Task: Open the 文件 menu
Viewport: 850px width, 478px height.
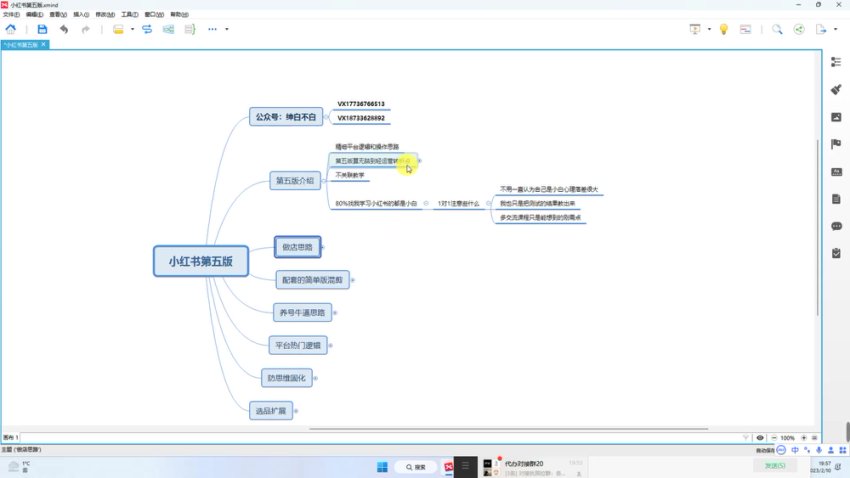Action: 11,15
